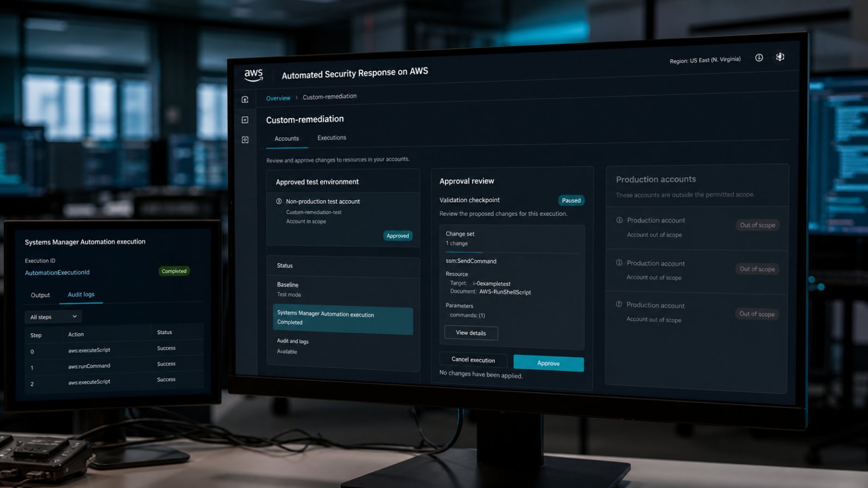Click the Action column header in steps table

[x=76, y=335]
